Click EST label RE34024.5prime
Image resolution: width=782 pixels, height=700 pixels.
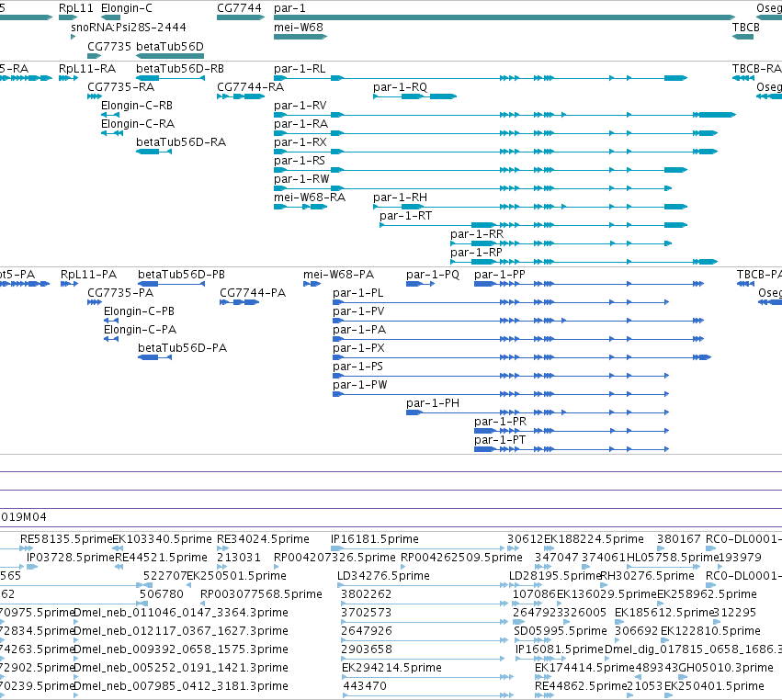(263, 539)
